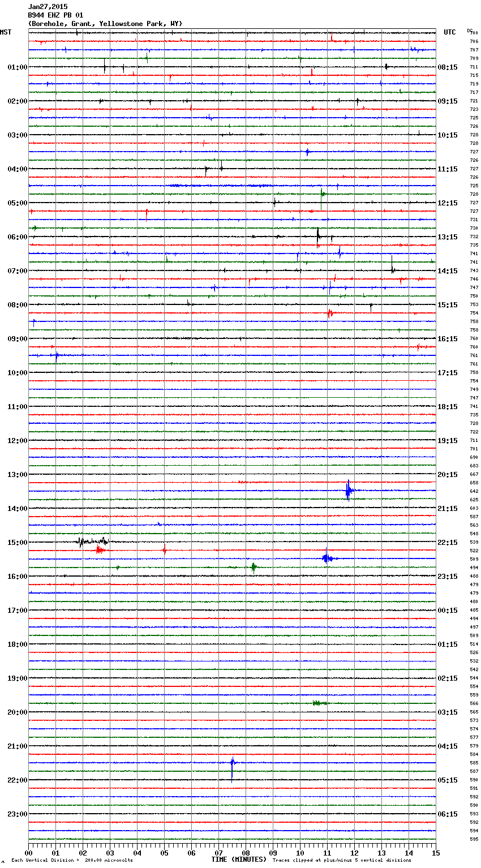Click the 22:15 UTC time label

tap(448, 543)
